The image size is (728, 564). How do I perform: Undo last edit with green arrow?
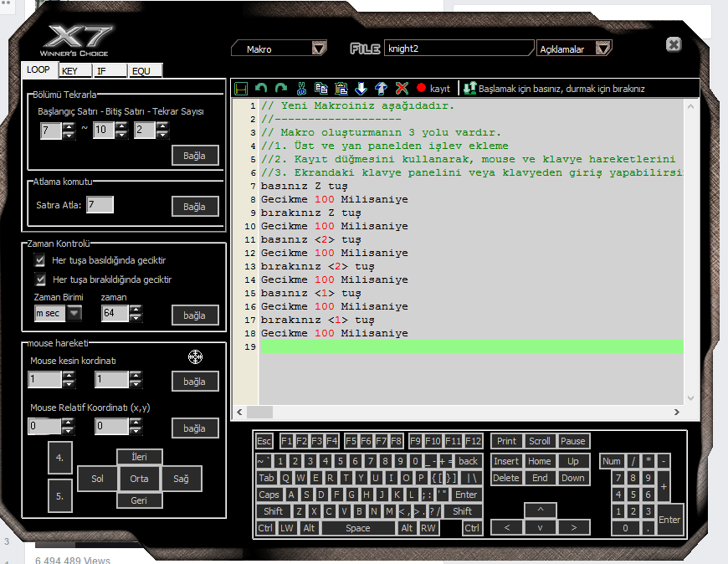261,88
